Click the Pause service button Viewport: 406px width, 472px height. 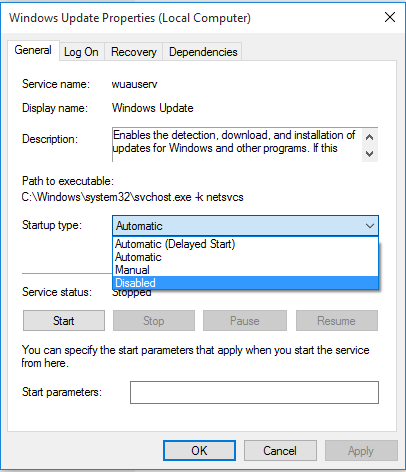[245, 321]
